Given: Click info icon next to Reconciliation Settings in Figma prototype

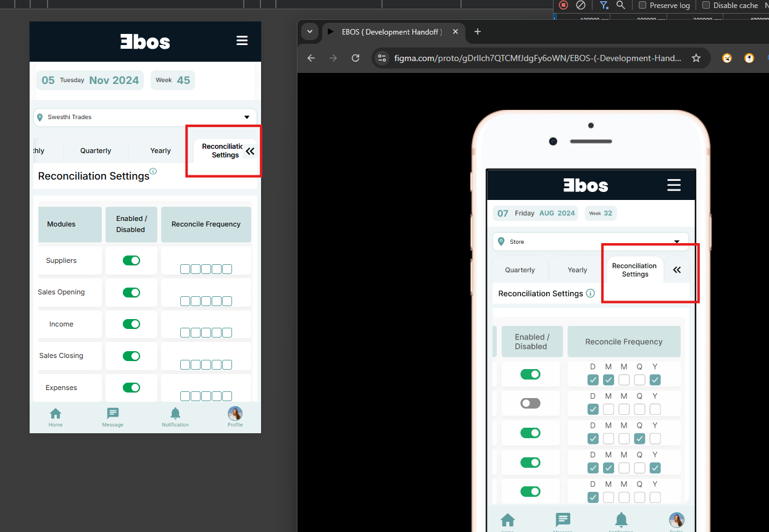Looking at the screenshot, I should coord(591,293).
